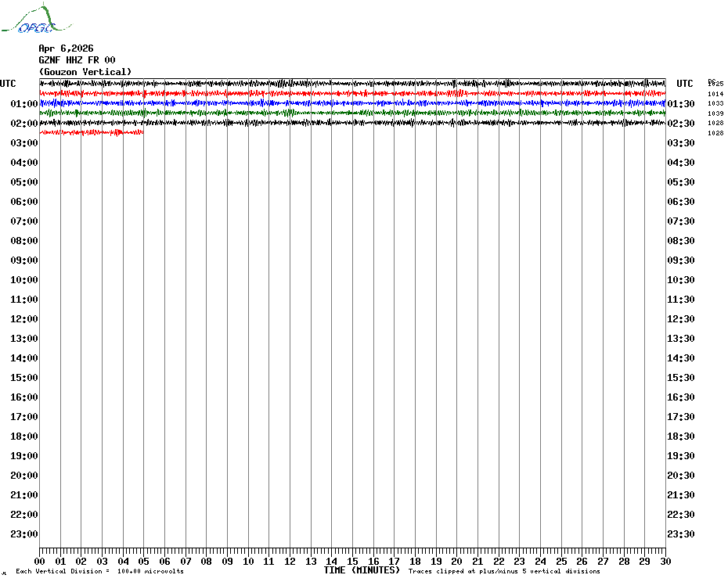The height and width of the screenshot is (582, 728).
Task: Click the '10:30' label on right axis
Action: (681, 280)
